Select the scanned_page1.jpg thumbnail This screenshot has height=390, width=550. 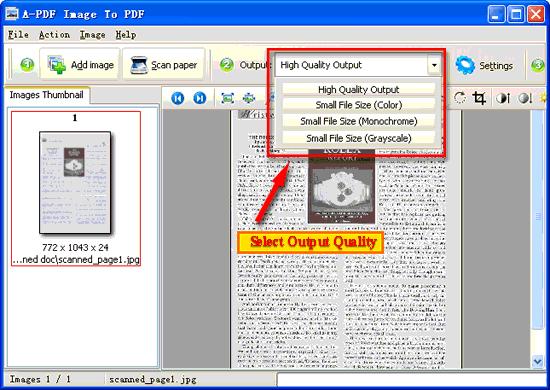76,189
